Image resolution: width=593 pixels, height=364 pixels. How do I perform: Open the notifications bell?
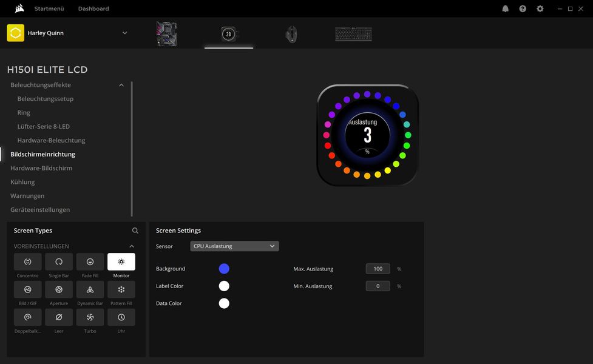click(x=505, y=8)
